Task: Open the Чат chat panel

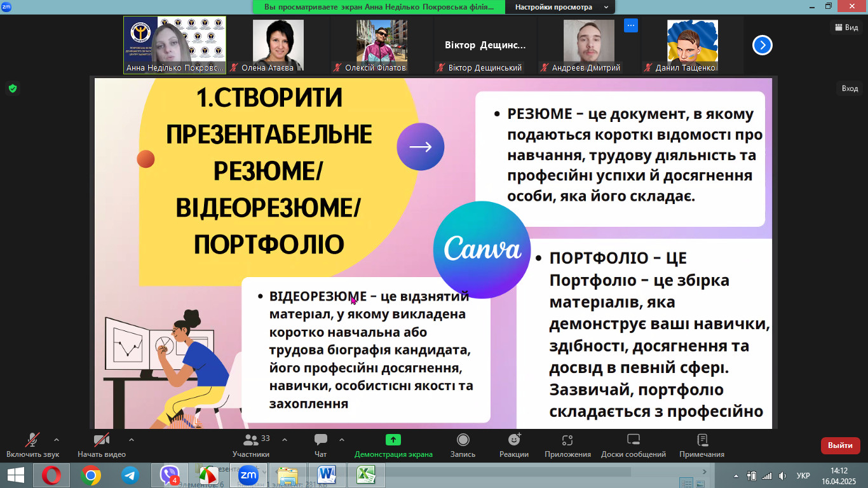Action: pos(321,445)
